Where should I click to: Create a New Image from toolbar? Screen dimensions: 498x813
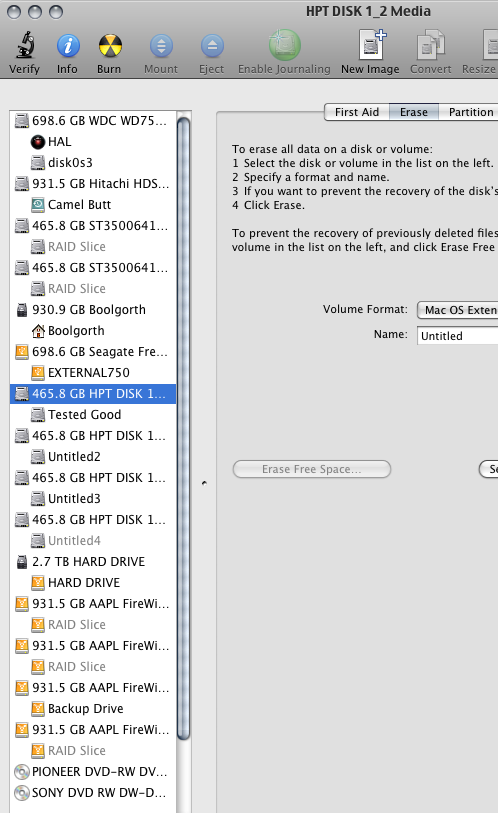(372, 45)
